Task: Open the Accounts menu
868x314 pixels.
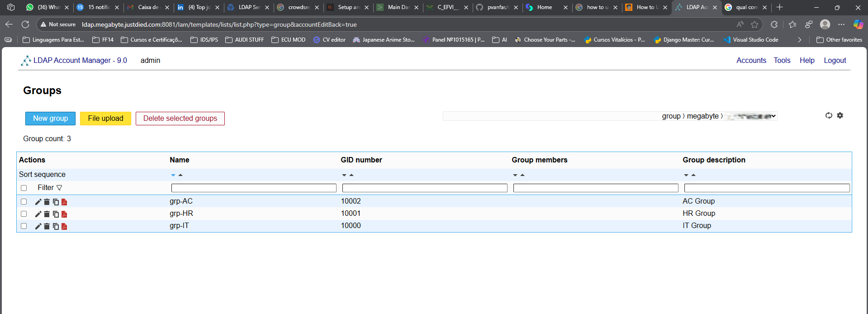Action: pos(751,60)
